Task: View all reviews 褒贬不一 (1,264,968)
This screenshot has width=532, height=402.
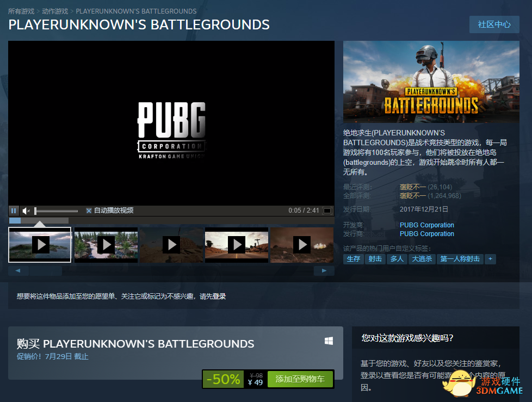Action: click(430, 196)
